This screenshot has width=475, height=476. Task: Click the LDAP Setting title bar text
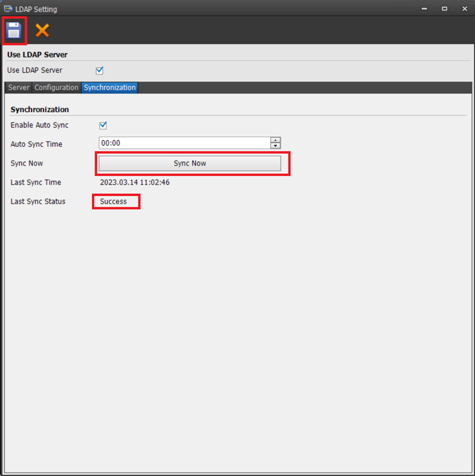pos(36,9)
